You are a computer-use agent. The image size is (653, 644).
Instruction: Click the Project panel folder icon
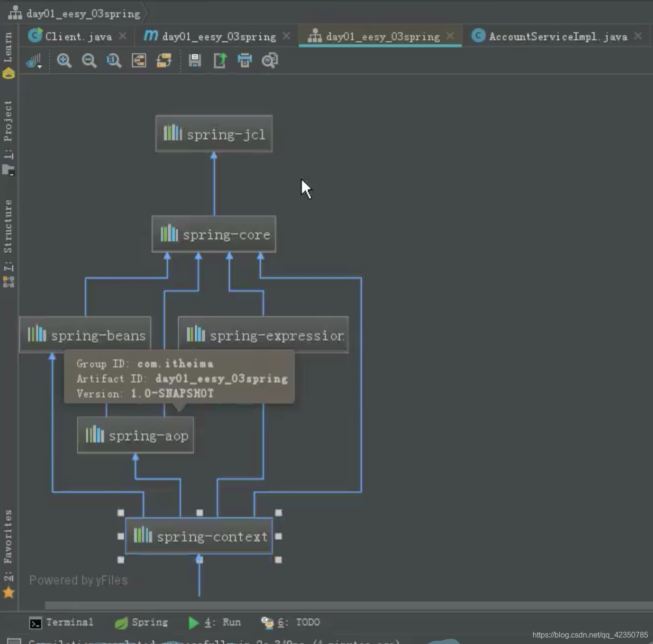pyautogui.click(x=9, y=170)
